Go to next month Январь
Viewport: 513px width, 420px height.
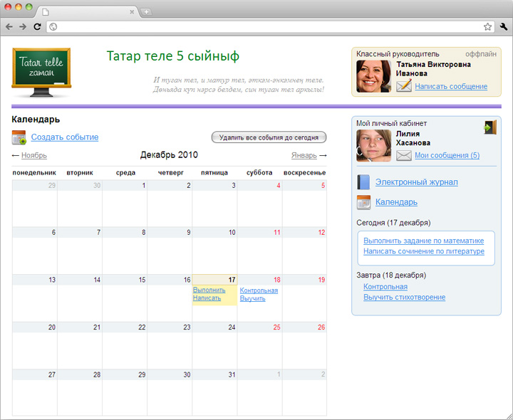point(304,156)
